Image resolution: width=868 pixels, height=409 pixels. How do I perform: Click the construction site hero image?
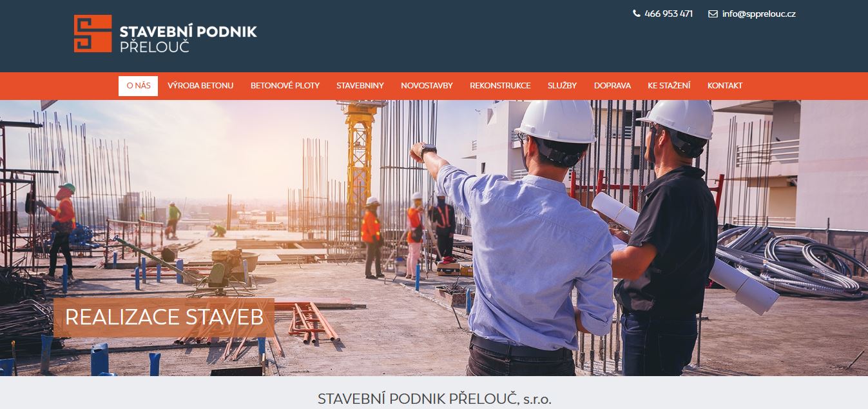click(x=434, y=238)
